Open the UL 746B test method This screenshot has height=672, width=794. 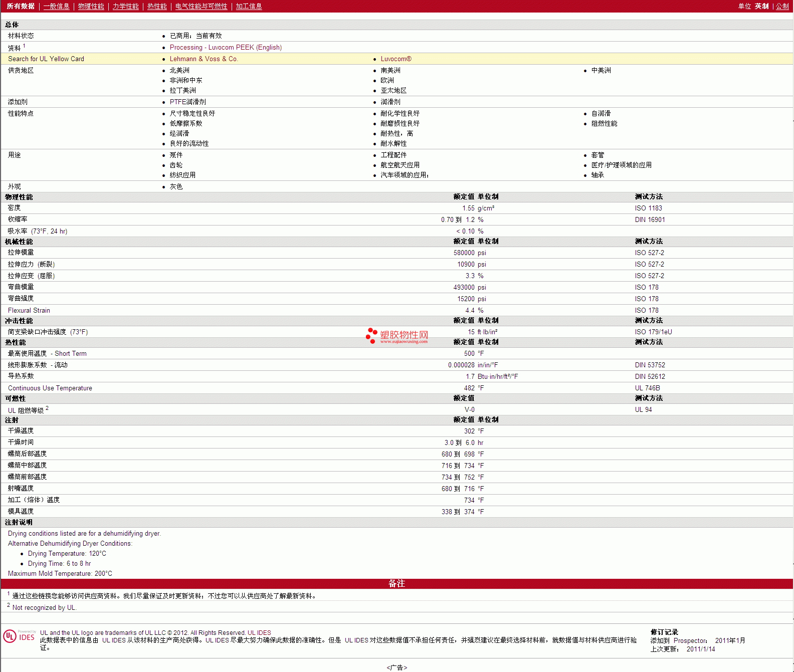pos(647,388)
